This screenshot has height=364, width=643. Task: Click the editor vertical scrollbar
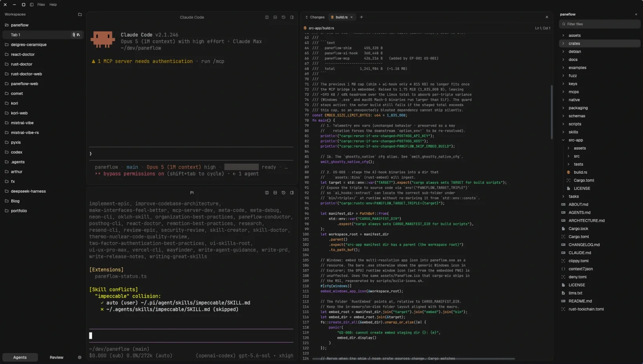click(551, 112)
